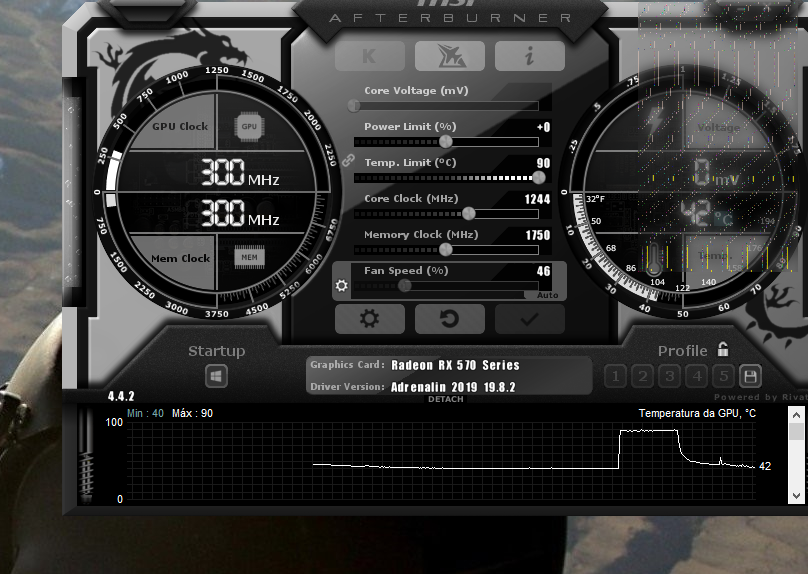808x574 pixels.
Task: Apply settings with the checkmark button
Action: pyautogui.click(x=529, y=319)
